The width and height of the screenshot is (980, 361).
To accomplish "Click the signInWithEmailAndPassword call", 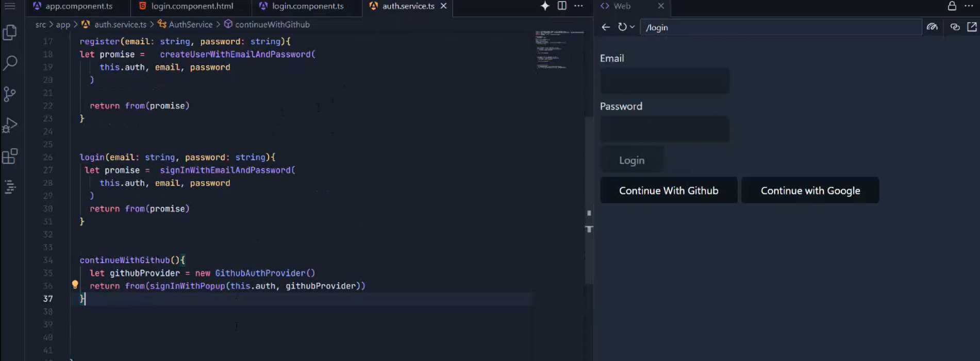I will (x=225, y=170).
